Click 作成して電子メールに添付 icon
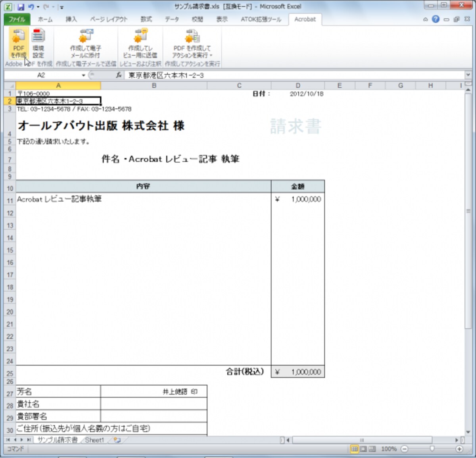 (86, 43)
